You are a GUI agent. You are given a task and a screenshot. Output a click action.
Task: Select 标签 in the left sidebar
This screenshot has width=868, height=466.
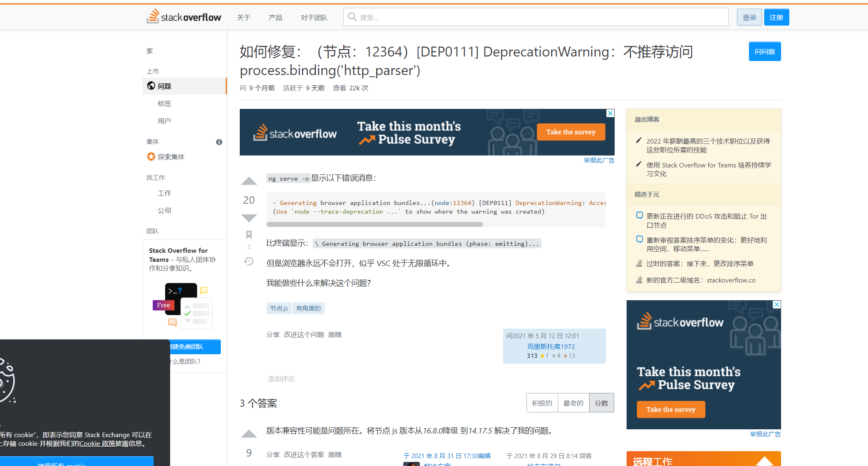click(x=164, y=104)
